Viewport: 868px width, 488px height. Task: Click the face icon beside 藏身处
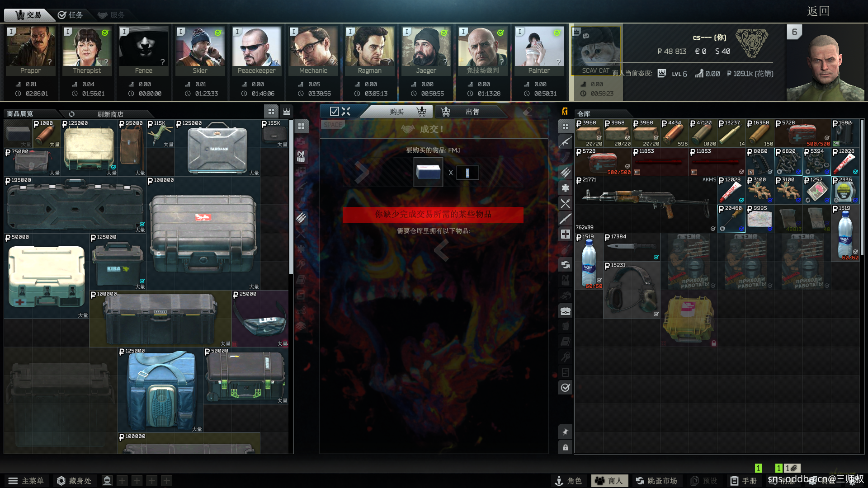pos(107,481)
